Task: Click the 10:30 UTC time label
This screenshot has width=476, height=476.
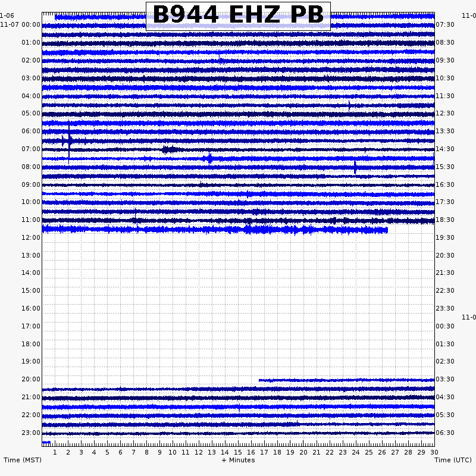Action: click(x=445, y=79)
